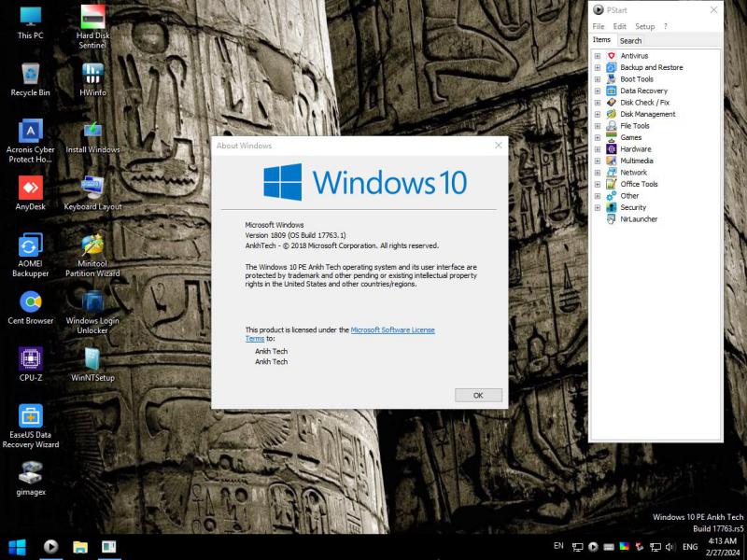Open the Microsoft Software License Terms link

[392, 330]
